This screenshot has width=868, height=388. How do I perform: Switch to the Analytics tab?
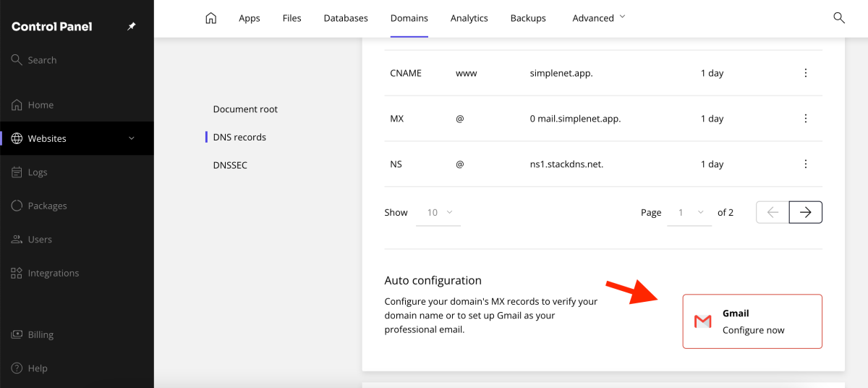click(x=469, y=18)
